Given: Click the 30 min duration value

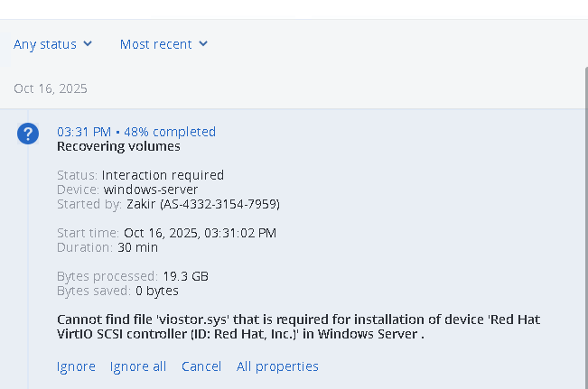Looking at the screenshot, I should click(137, 247).
